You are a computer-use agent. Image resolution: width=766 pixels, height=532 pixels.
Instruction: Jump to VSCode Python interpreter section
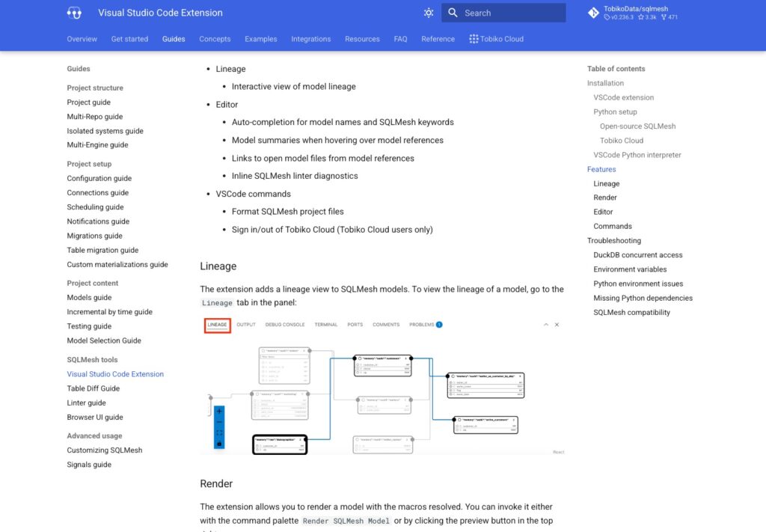pyautogui.click(x=637, y=155)
